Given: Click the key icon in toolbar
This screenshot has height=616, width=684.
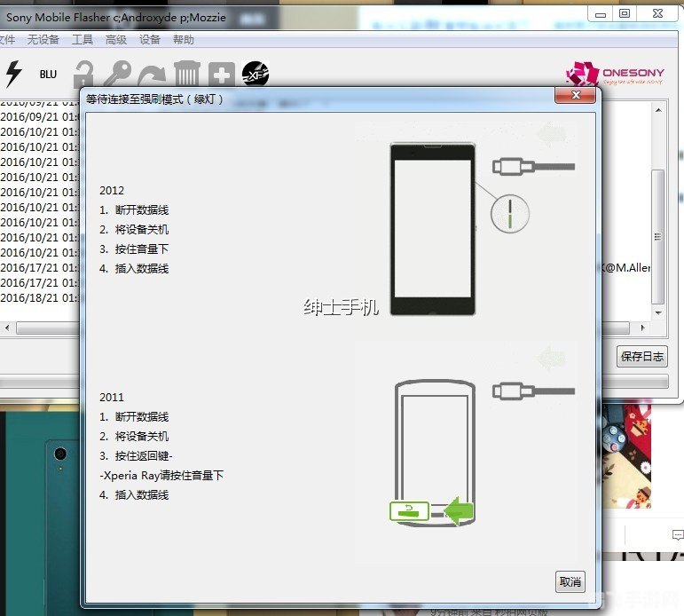Looking at the screenshot, I should 117,75.
